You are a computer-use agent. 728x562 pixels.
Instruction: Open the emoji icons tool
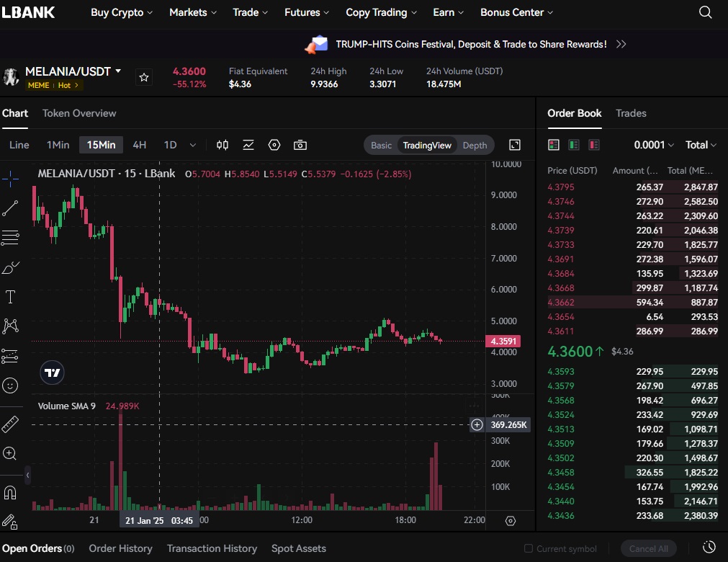[10, 385]
